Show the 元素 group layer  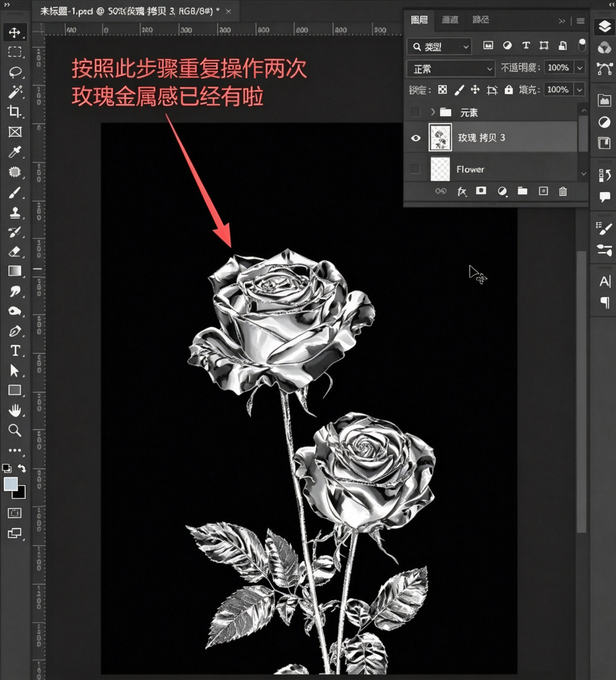pyautogui.click(x=416, y=112)
